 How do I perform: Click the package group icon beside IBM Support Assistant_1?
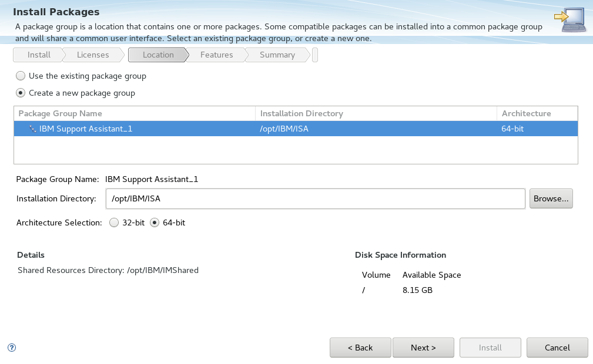pyautogui.click(x=33, y=129)
